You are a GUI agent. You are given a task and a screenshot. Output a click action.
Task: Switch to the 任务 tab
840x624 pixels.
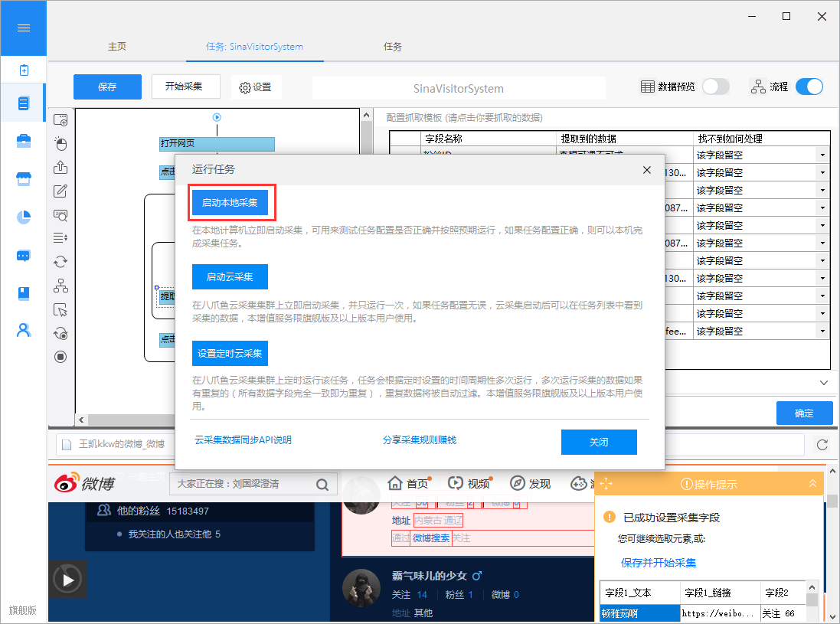click(392, 47)
